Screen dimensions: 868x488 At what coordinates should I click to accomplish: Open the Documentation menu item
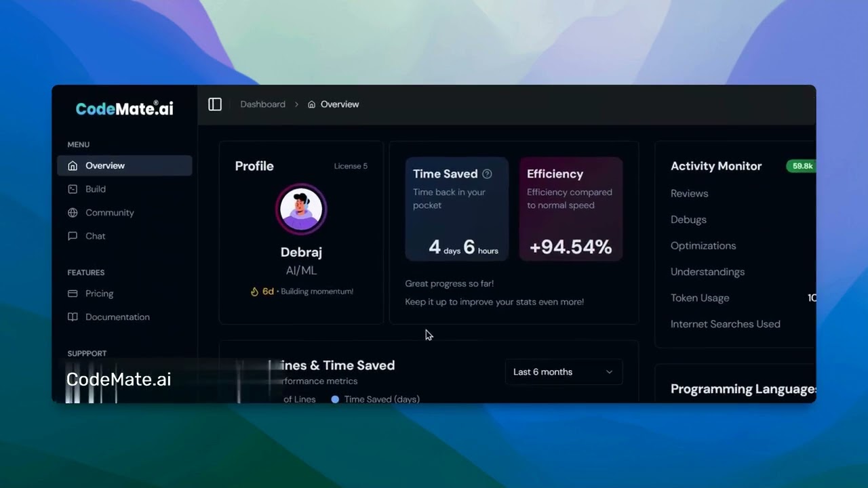coord(125,317)
